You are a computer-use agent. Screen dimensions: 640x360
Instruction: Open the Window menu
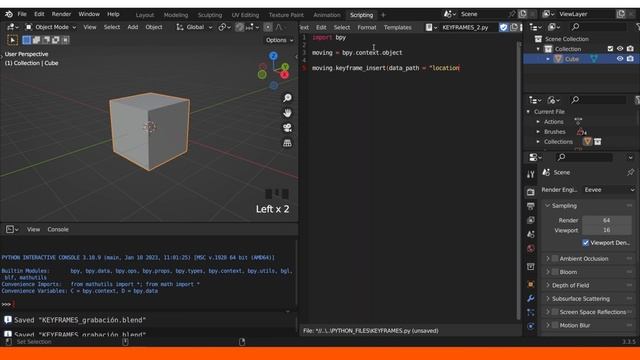tap(89, 14)
